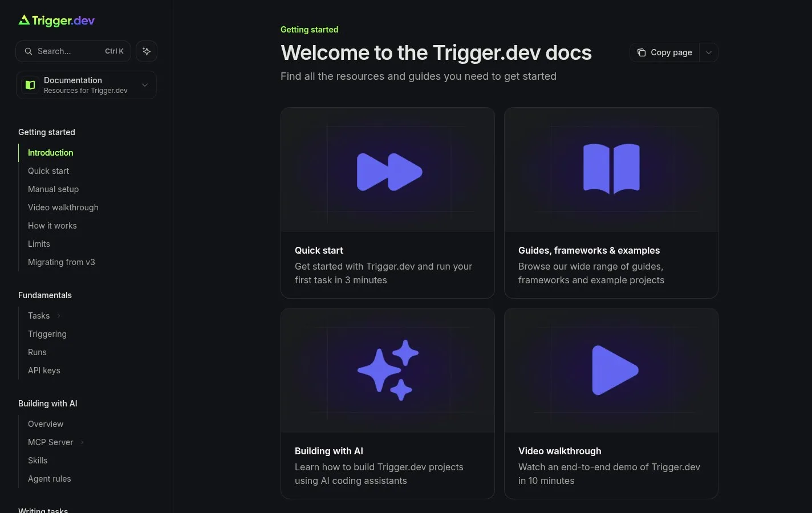Click the Copy page button

[665, 52]
